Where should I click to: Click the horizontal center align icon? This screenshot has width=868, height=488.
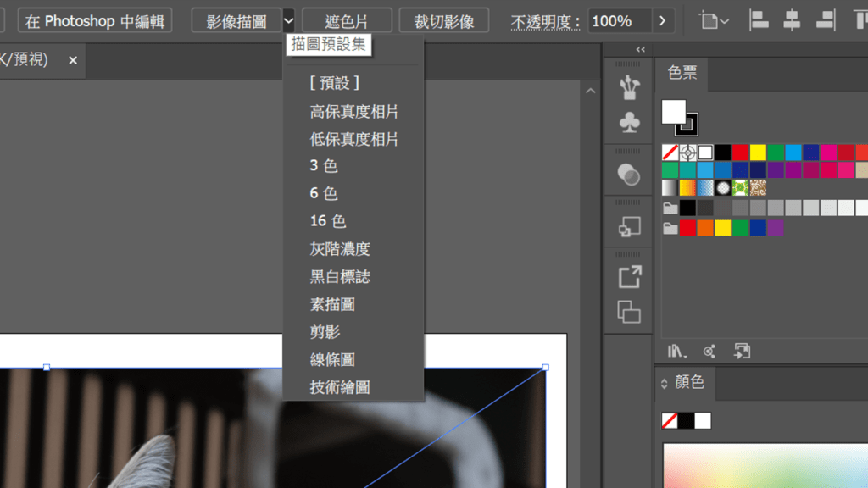(x=792, y=20)
